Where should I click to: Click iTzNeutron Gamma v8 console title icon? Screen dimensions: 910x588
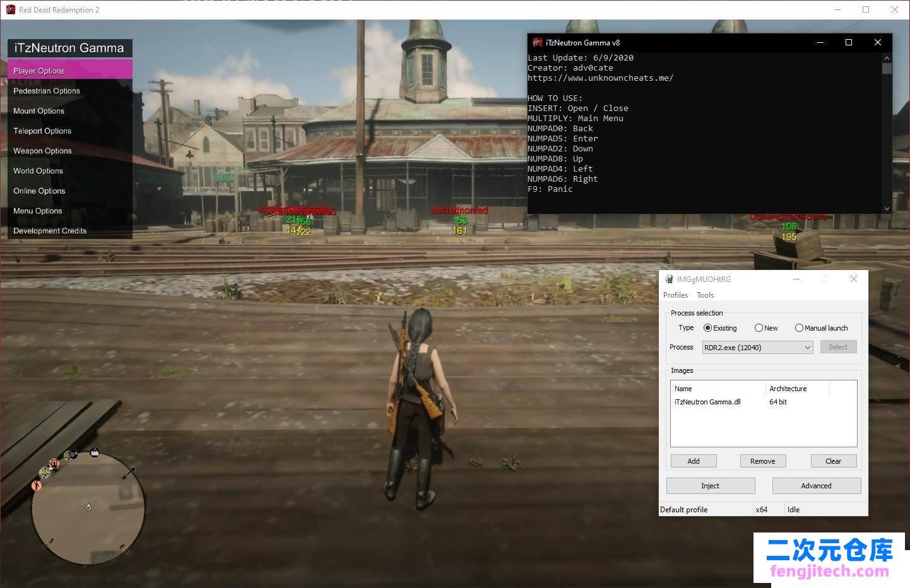click(x=538, y=42)
